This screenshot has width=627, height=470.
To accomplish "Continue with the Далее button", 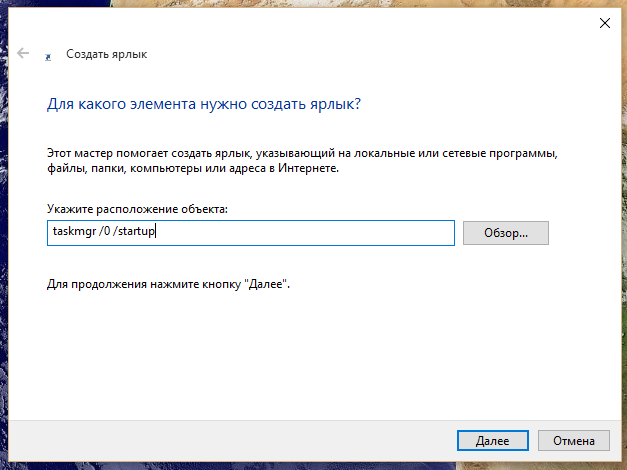I will tap(493, 440).
